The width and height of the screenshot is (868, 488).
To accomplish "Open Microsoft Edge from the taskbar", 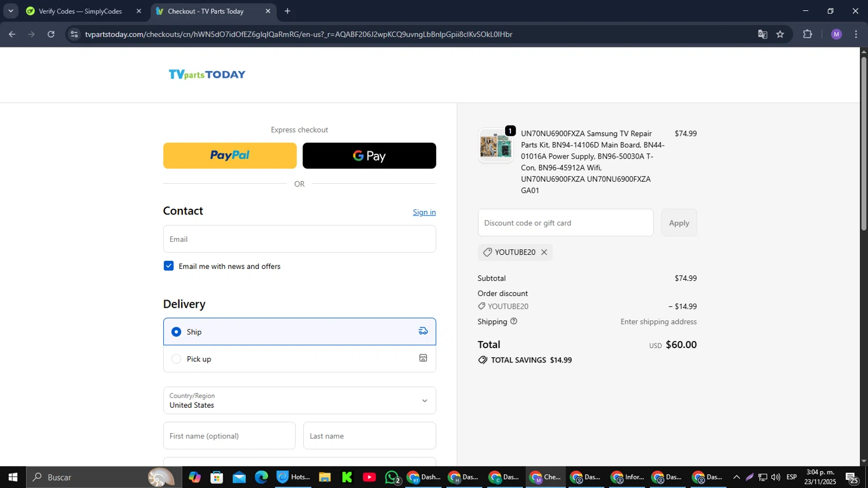I will [262, 477].
